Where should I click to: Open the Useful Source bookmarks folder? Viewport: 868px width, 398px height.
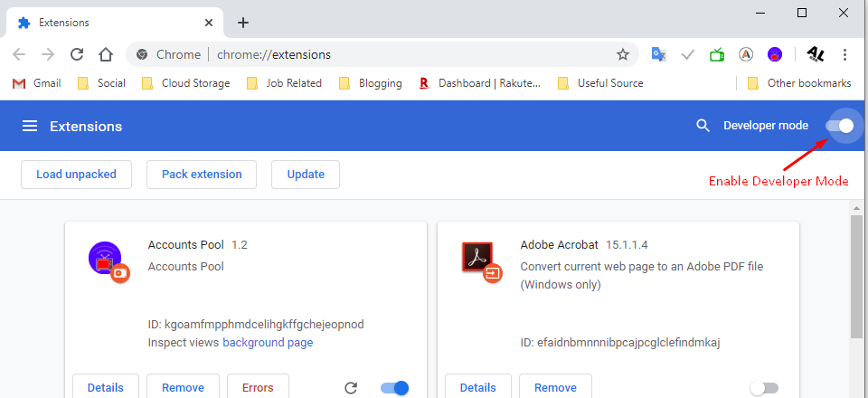pos(600,83)
